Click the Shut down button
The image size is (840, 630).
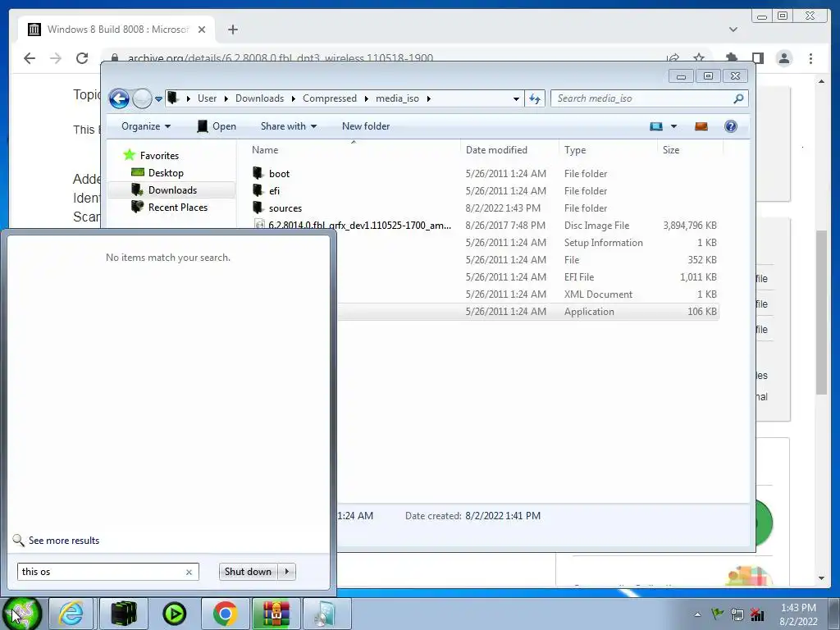248,572
